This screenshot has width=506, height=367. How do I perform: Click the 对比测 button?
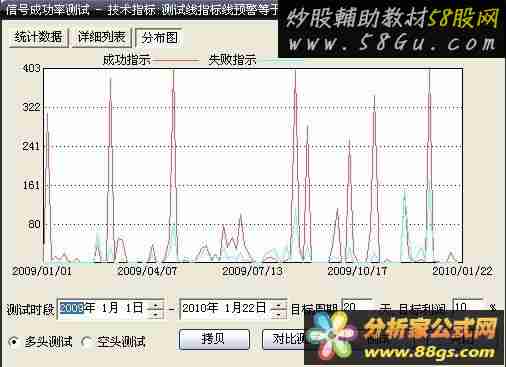click(x=284, y=339)
